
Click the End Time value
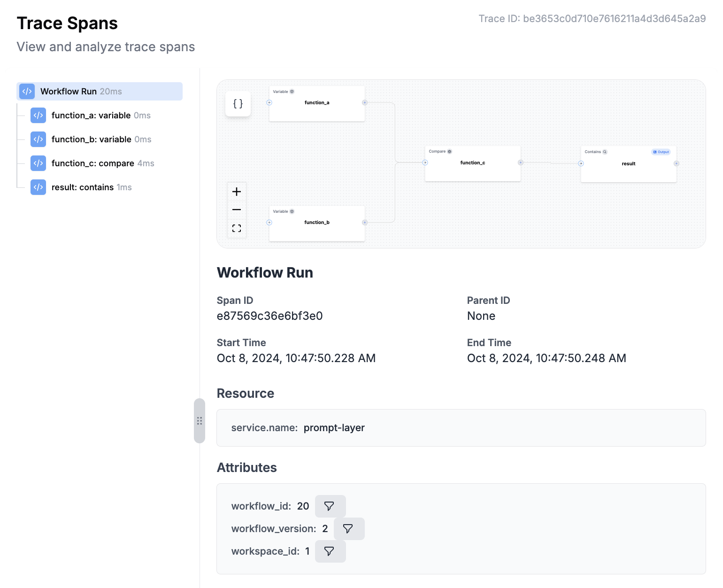point(546,358)
